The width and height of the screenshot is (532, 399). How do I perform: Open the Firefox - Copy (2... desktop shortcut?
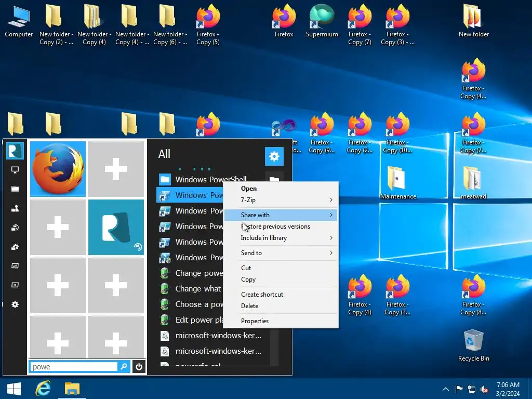click(360, 133)
